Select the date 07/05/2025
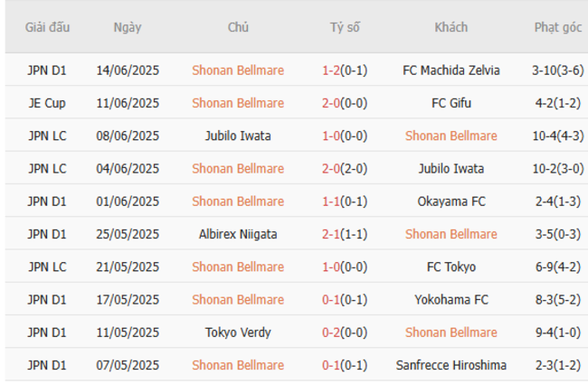Viewport: 588px width, 384px height. pos(128,365)
